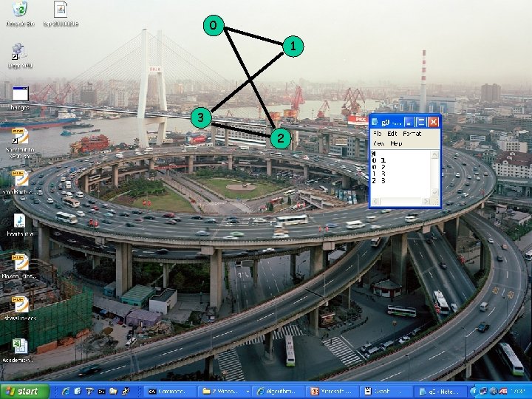The image size is (532, 399).
Task: Open the Dept VPN network shortcut icon
Action: point(19,51)
